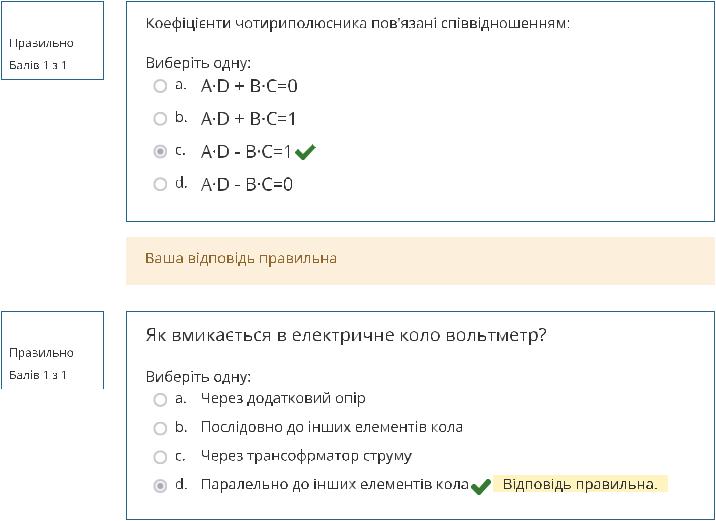Click first question's 'Правильно' status box
The width and height of the screenshot is (716, 521).
point(53,41)
